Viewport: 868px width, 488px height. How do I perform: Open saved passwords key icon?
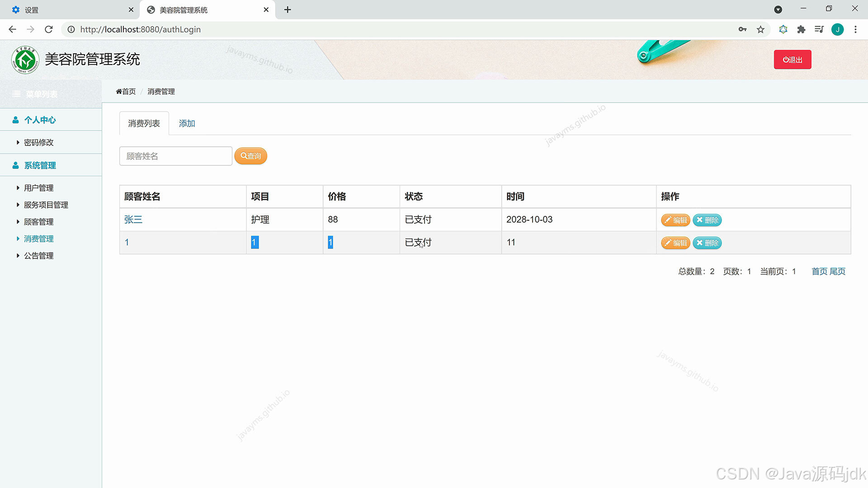(742, 29)
